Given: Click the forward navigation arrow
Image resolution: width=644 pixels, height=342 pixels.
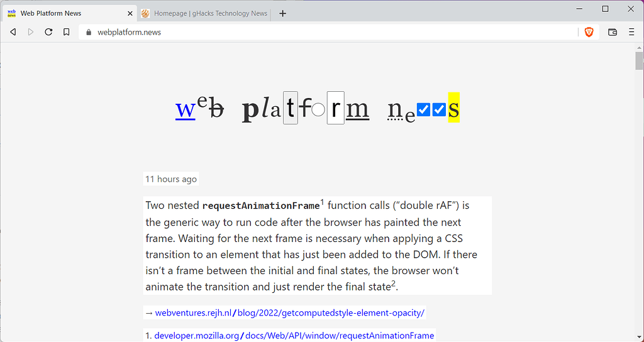Looking at the screenshot, I should tap(30, 32).
